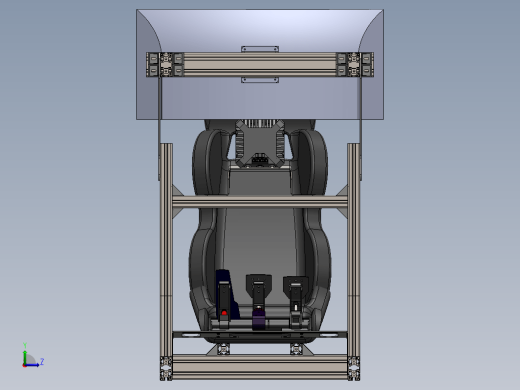Click the green Y axis of the orientation triad
The image size is (520, 390).
(25, 356)
